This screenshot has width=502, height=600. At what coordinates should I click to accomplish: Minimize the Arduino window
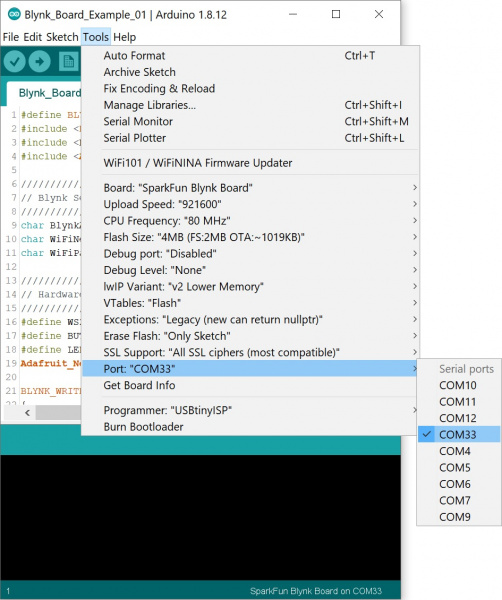[x=293, y=15]
